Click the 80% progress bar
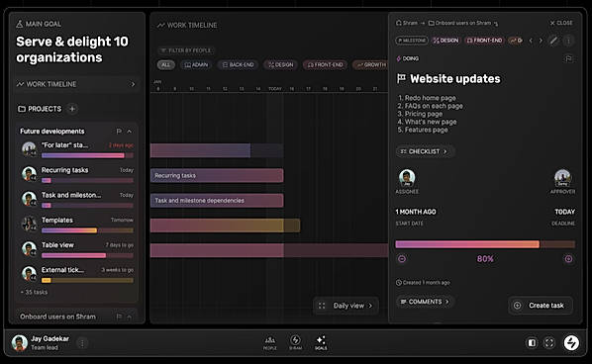Image resolution: width=592 pixels, height=364 pixels. pos(485,244)
